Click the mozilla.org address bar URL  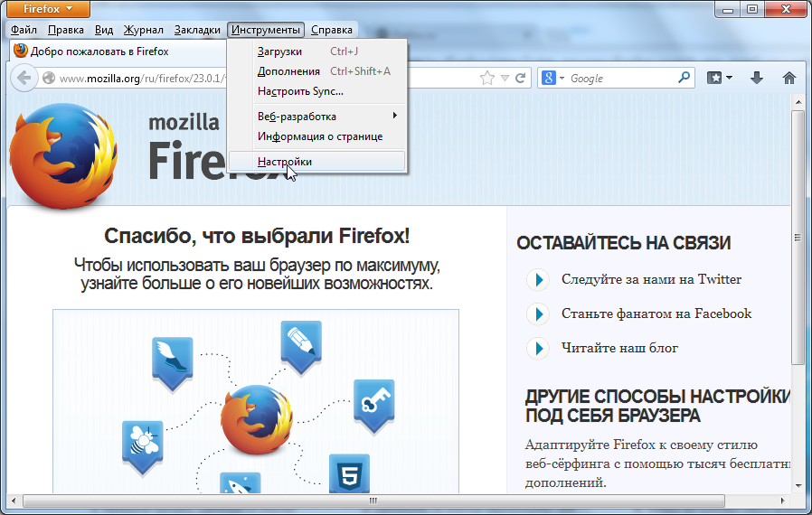[142, 79]
